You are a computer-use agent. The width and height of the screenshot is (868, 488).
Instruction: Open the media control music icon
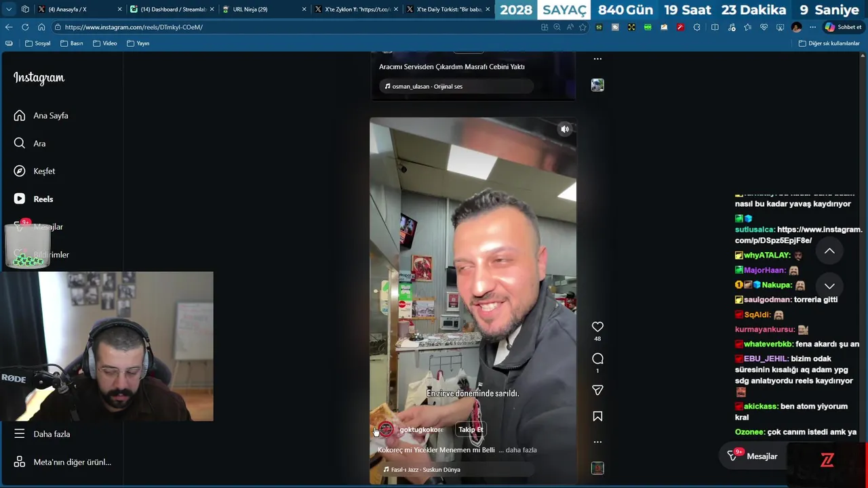tap(732, 27)
